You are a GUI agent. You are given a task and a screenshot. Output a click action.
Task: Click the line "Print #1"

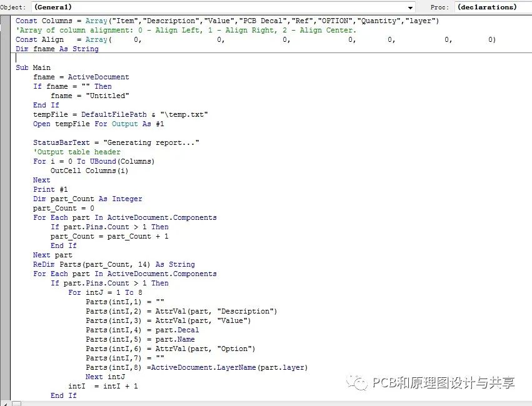coord(50,189)
